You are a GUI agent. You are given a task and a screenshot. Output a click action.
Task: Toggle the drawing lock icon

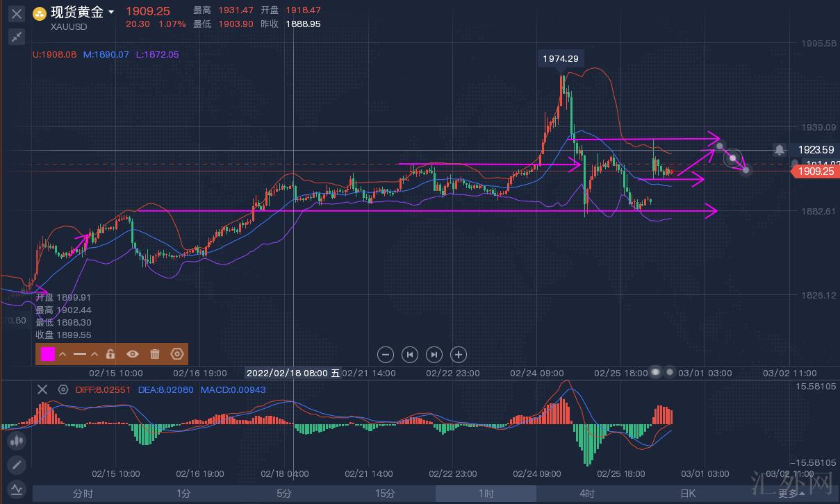(110, 354)
